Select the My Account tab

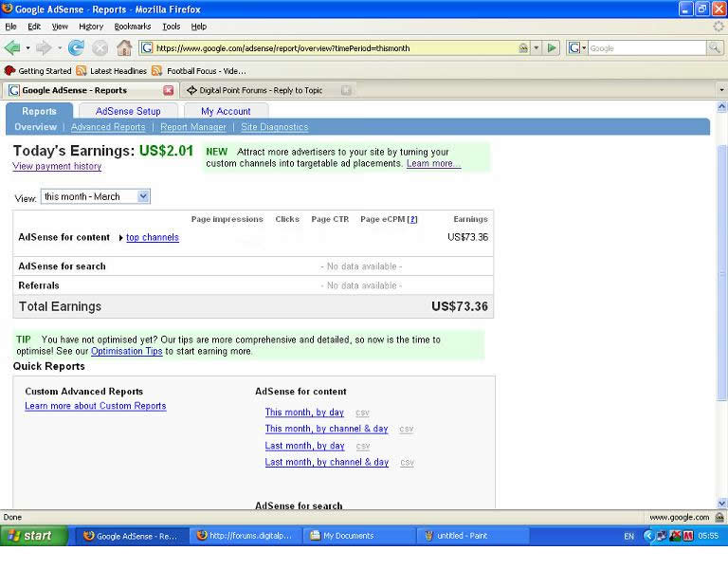pyautogui.click(x=226, y=111)
